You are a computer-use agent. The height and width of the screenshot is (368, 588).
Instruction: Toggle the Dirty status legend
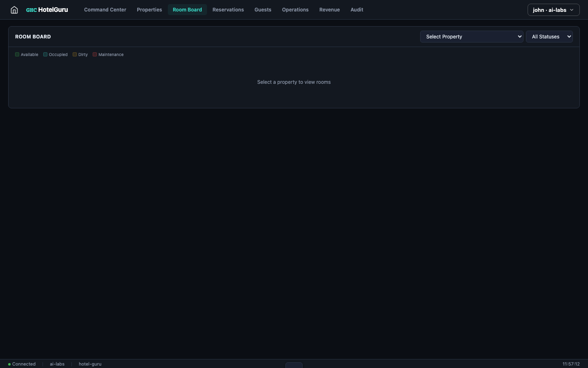click(80, 54)
